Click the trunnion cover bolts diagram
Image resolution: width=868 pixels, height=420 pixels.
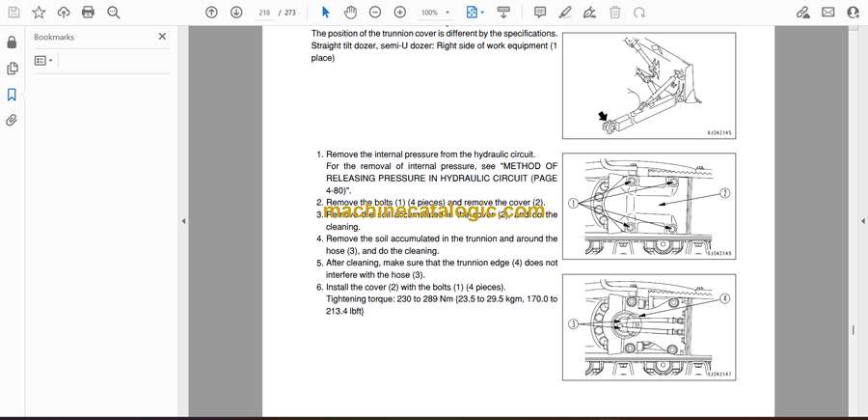[x=649, y=206]
